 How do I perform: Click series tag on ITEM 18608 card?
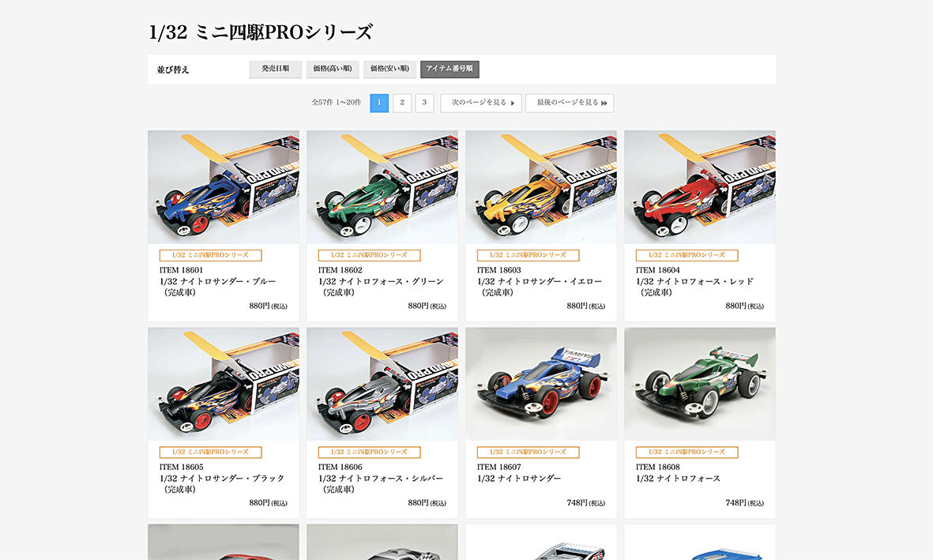tap(687, 453)
